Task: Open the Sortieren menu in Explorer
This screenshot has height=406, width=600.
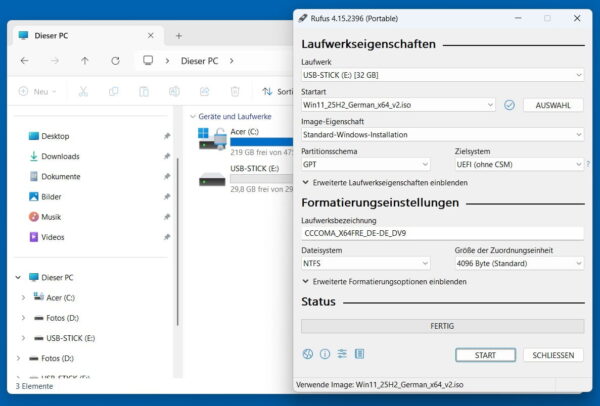Action: [277, 91]
